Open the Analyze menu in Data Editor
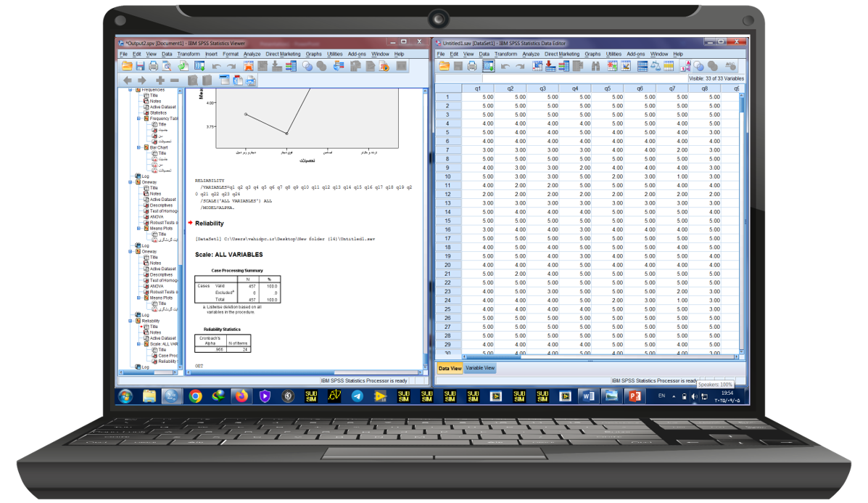The image size is (868, 503). [x=531, y=54]
